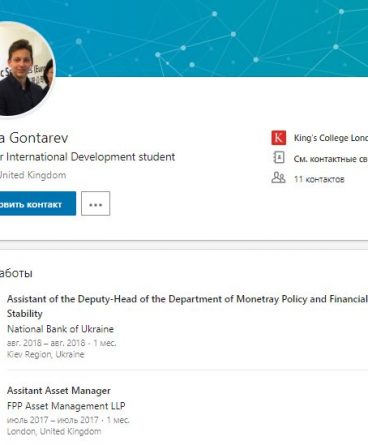The width and height of the screenshot is (368, 445).
Task: Click the London, United Kingdom job location
Action: pyautogui.click(x=54, y=431)
